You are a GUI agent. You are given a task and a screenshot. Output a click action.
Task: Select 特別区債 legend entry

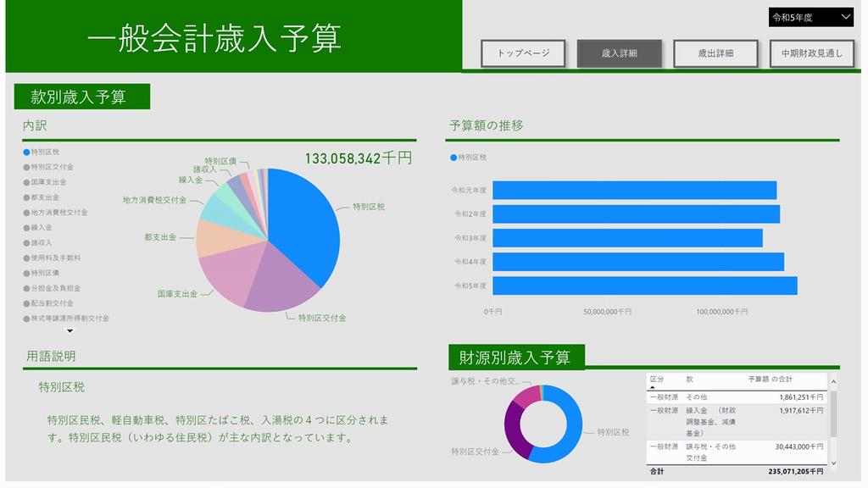click(x=42, y=273)
